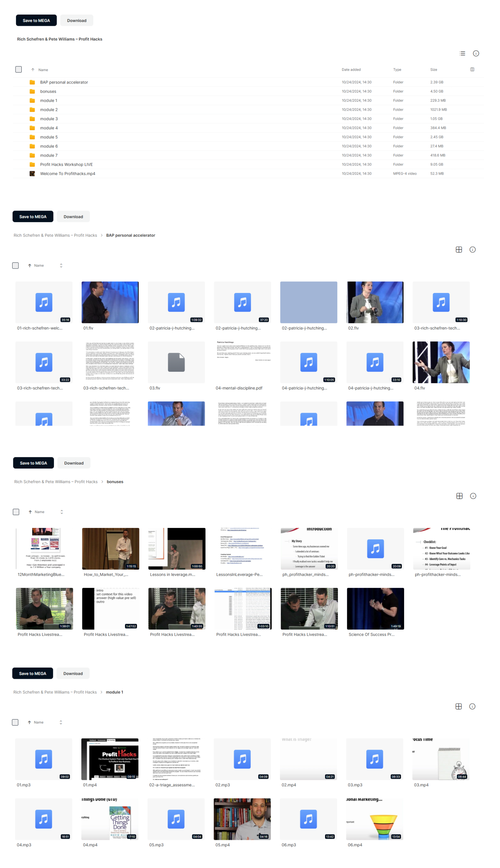Tick the select-all checkbox in the root folder table

coord(19,70)
